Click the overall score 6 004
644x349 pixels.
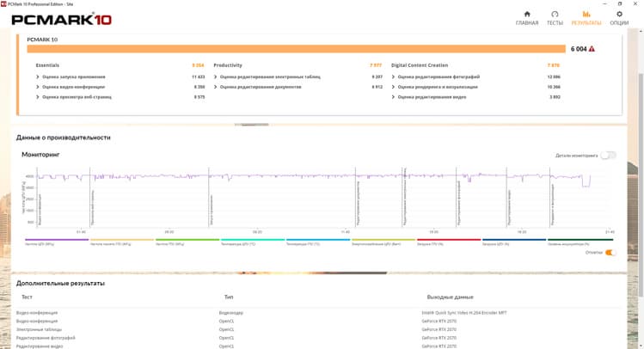[579, 49]
